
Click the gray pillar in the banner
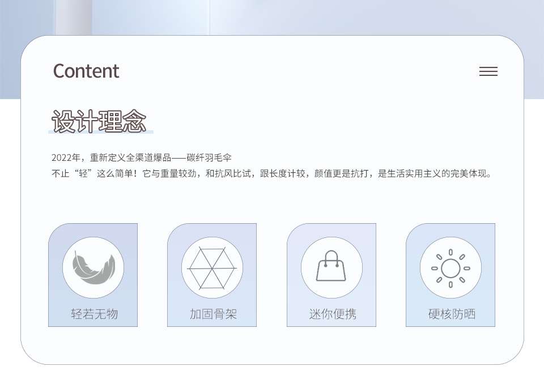74,18
